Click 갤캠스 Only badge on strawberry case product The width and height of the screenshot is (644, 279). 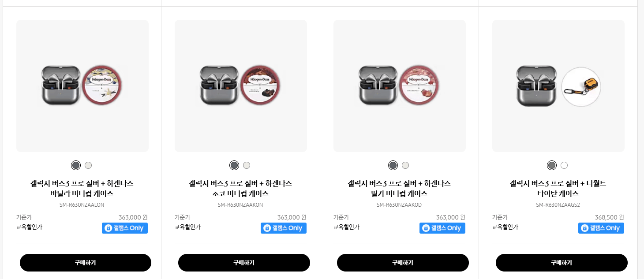442,228
